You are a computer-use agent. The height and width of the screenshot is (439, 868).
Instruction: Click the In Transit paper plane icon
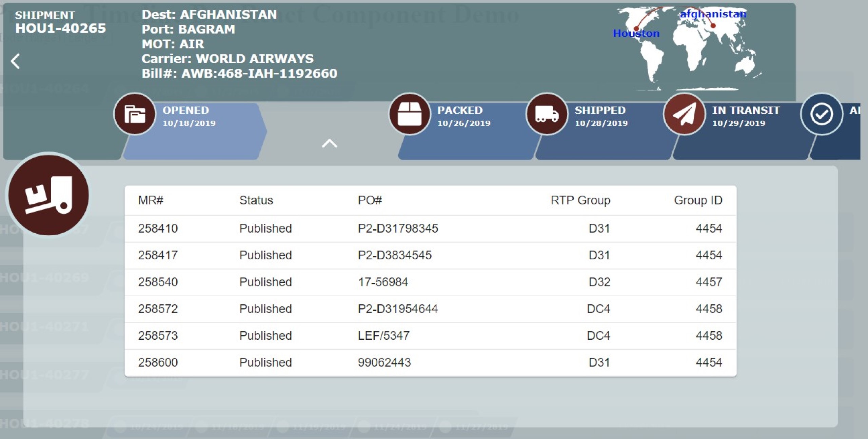[684, 114]
